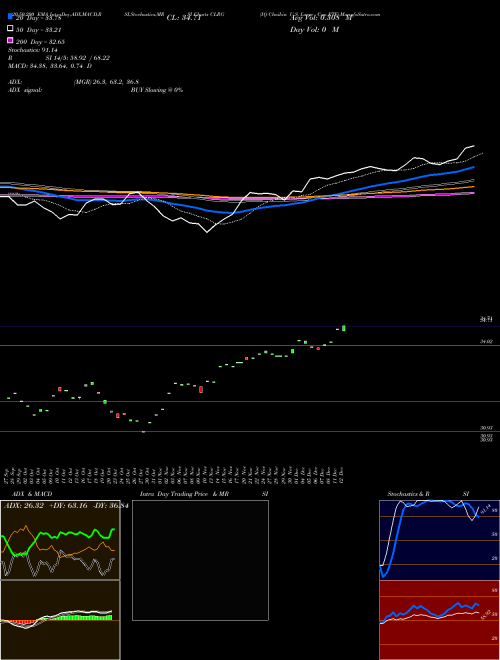Image resolution: width=500 pixels, height=660 pixels.
Task: Click the red RSI indicator chart
Action: 439,620
